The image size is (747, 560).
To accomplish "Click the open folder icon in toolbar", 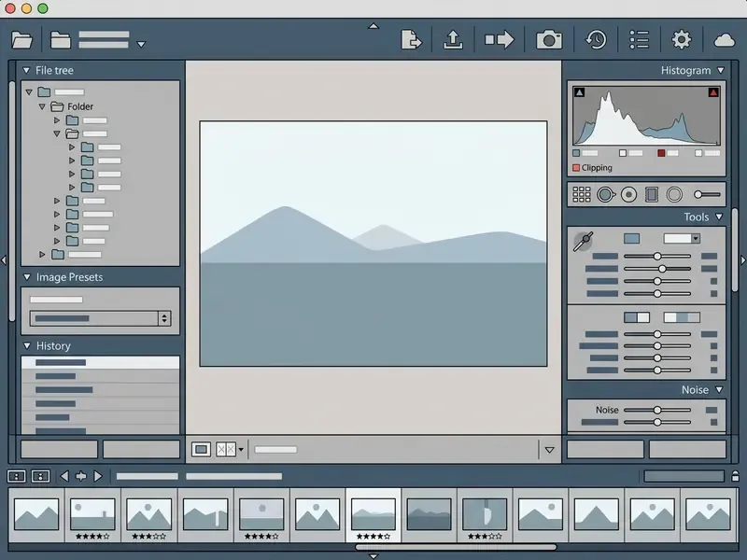I will pyautogui.click(x=21, y=40).
